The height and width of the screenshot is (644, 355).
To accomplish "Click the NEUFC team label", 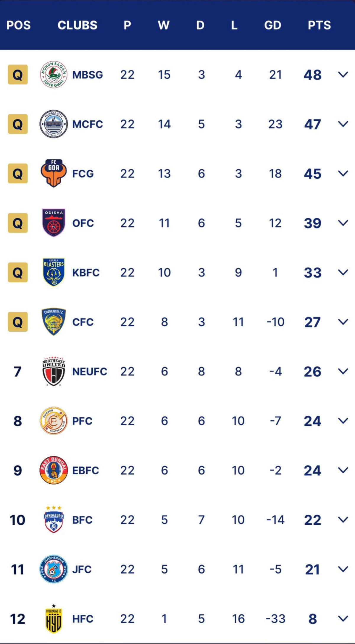I will [x=90, y=371].
